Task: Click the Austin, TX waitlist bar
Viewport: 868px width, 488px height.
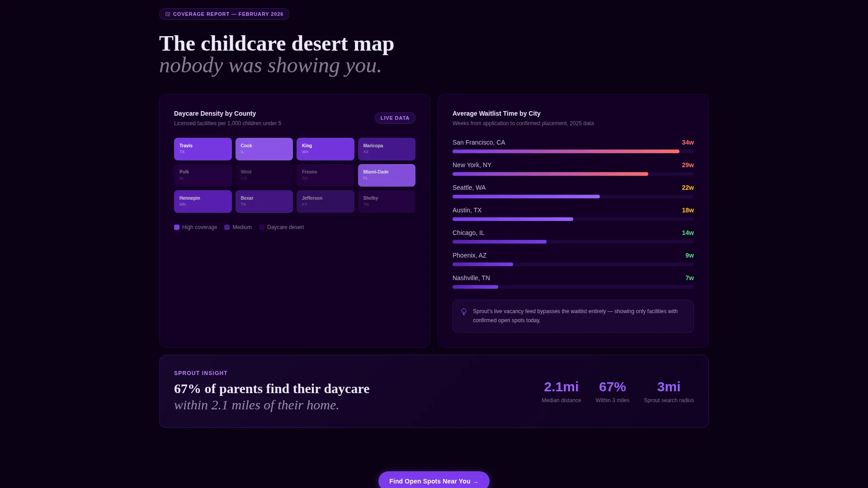Action: (573, 219)
